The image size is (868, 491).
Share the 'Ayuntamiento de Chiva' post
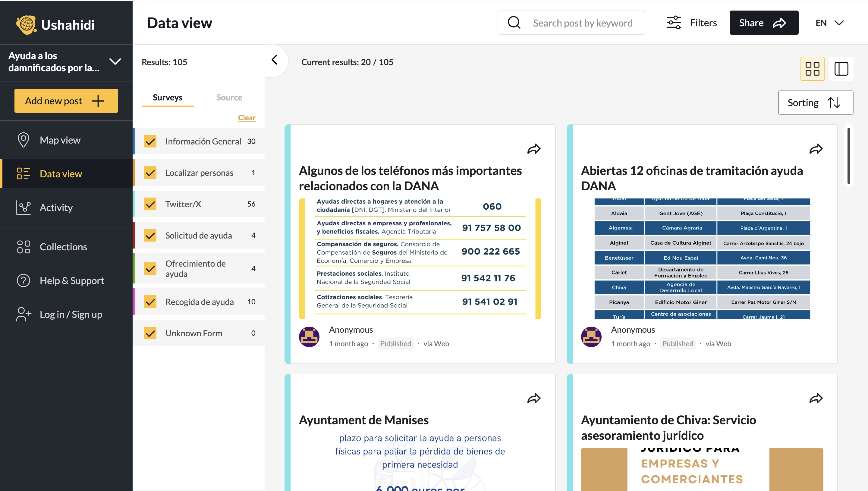(x=816, y=398)
